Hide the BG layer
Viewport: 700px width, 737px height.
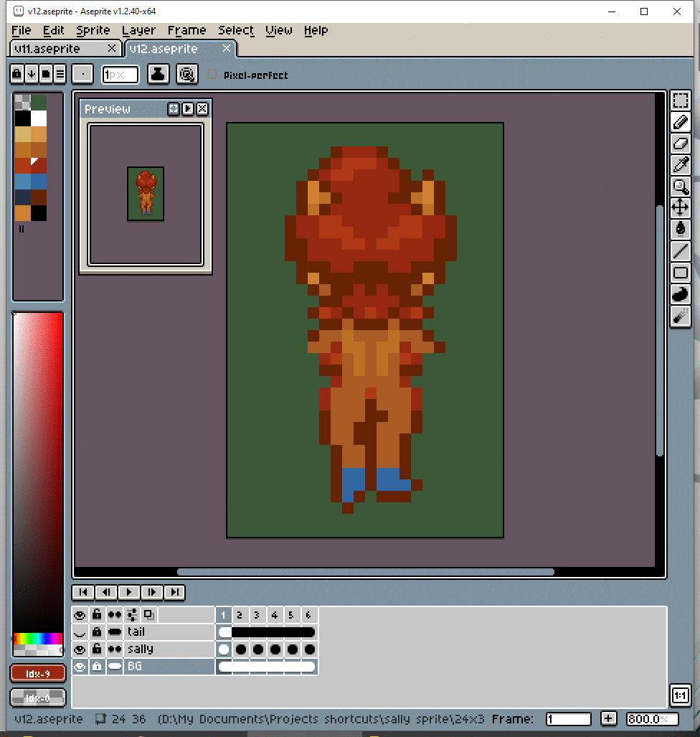coord(80,667)
